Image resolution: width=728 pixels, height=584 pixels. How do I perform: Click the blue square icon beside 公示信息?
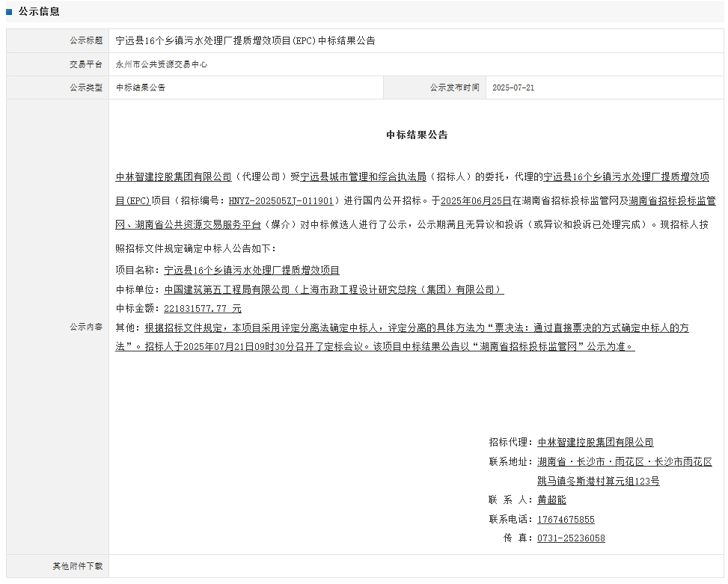(9, 12)
